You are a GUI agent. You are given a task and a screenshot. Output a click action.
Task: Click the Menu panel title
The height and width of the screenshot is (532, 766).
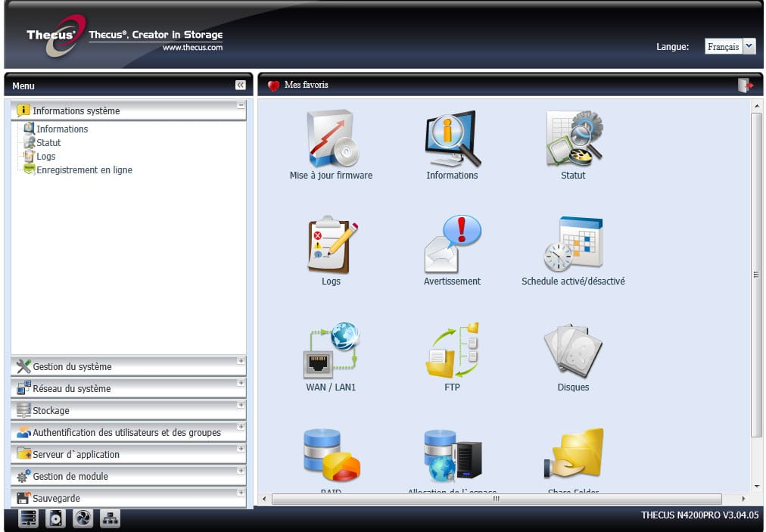tap(23, 86)
